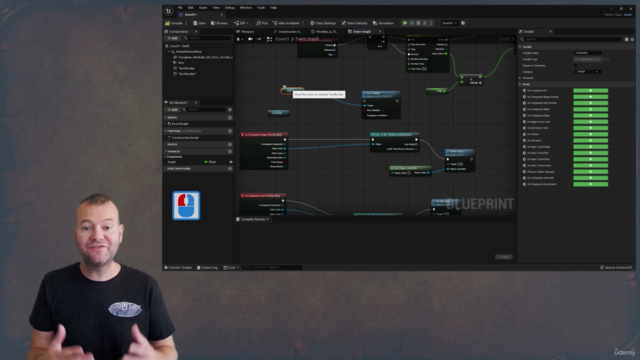Navigate back in graph history
The image size is (640, 360).
pyautogui.click(x=250, y=39)
